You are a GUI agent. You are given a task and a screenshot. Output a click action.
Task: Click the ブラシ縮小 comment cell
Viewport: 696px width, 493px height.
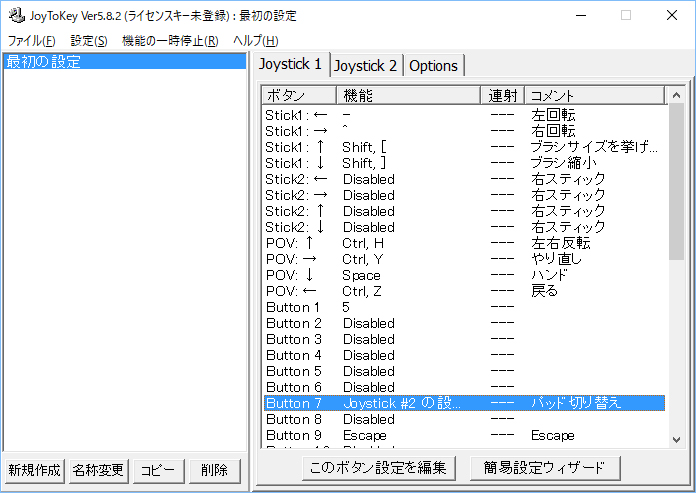pyautogui.click(x=564, y=163)
